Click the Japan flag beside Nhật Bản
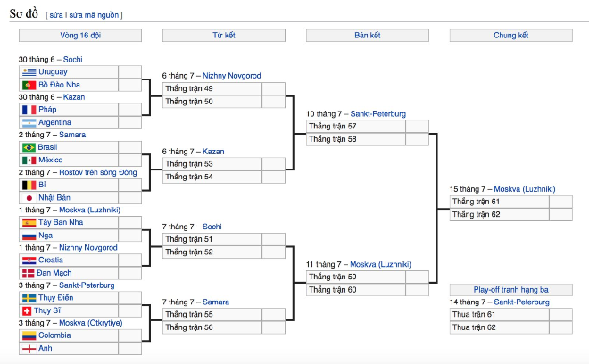Viewport: 589px width, 364px height. [x=29, y=197]
